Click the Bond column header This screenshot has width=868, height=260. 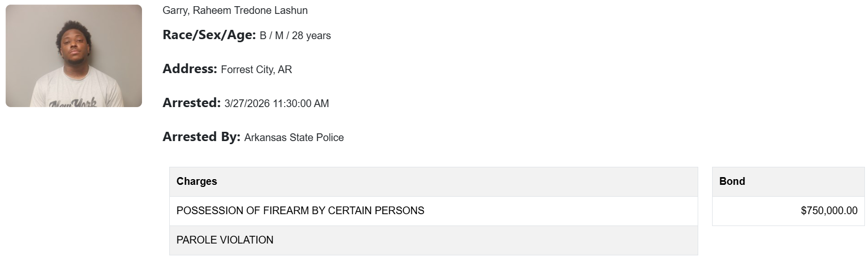pos(732,181)
